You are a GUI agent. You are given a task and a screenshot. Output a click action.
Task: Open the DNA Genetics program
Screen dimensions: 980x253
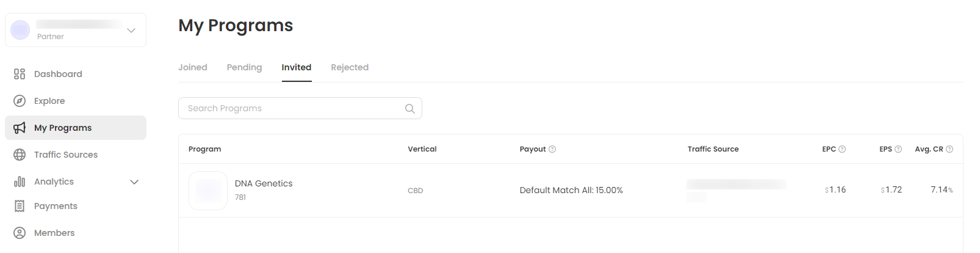click(x=264, y=183)
